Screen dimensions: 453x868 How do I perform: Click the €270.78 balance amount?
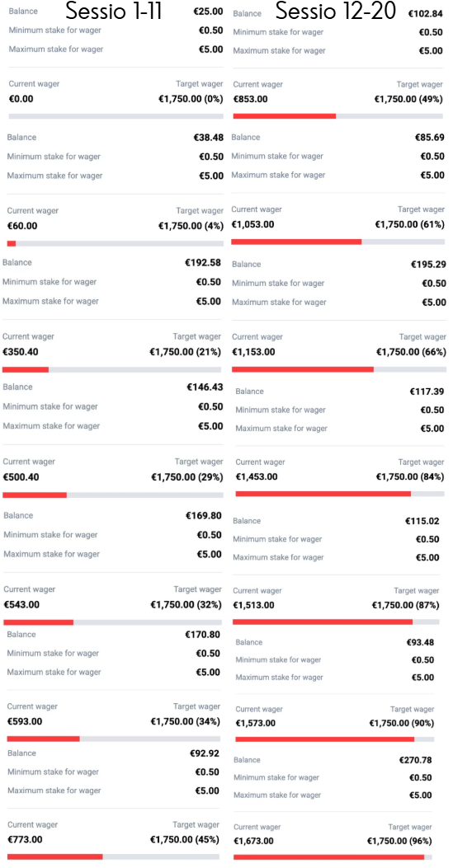coord(415,760)
